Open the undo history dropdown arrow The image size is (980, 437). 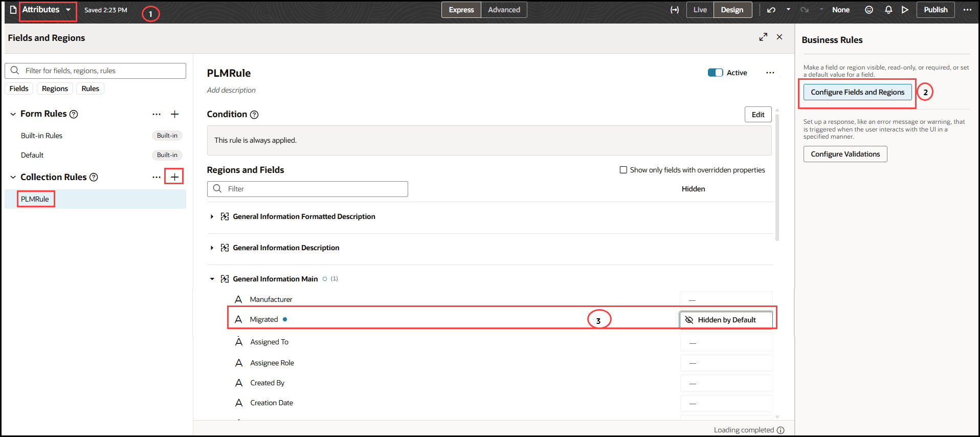(788, 9)
